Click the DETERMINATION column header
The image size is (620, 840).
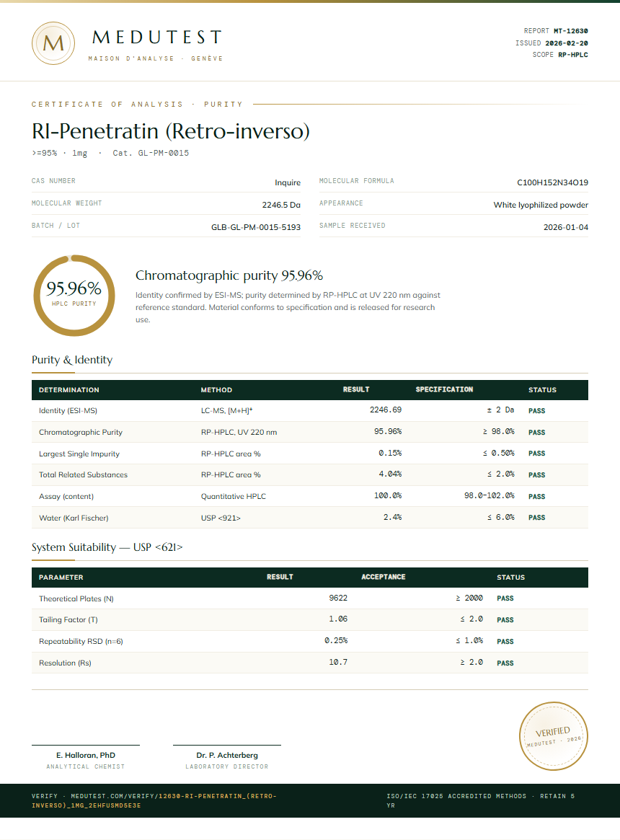68,390
